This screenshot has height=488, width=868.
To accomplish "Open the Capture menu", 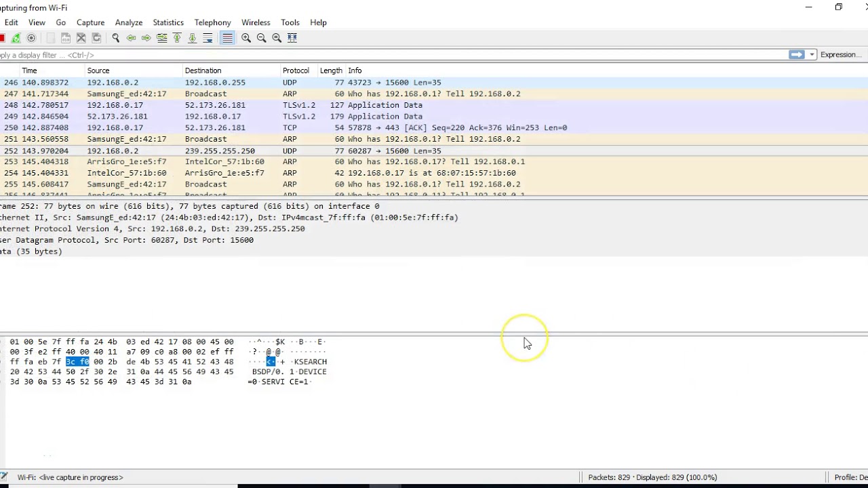I will click(90, 22).
